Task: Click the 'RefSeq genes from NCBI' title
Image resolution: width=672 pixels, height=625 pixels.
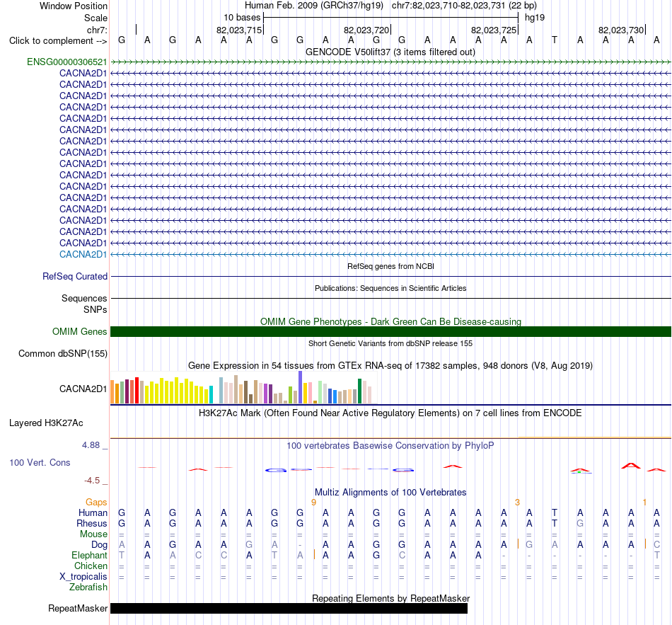Action: [391, 266]
